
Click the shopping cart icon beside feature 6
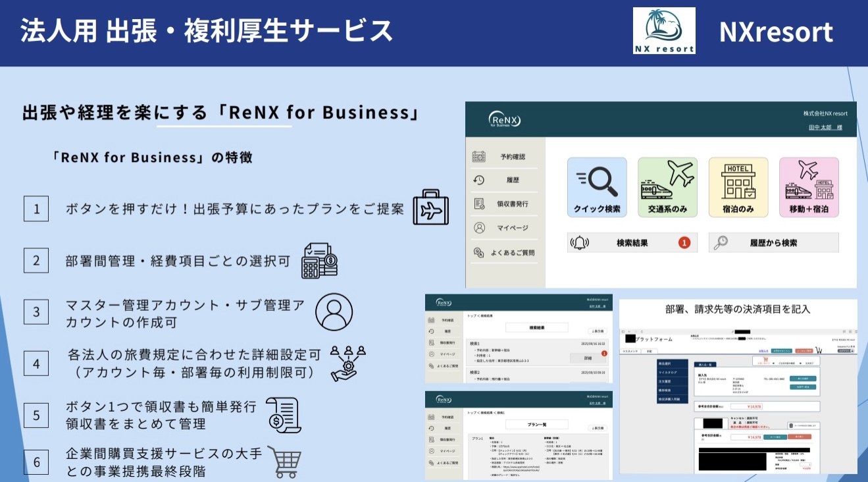click(285, 461)
